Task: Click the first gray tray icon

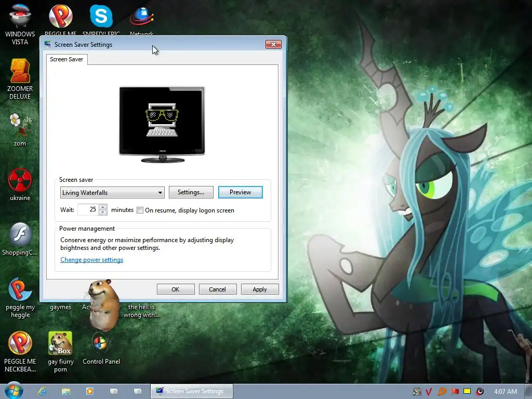Action: pyautogui.click(x=417, y=392)
